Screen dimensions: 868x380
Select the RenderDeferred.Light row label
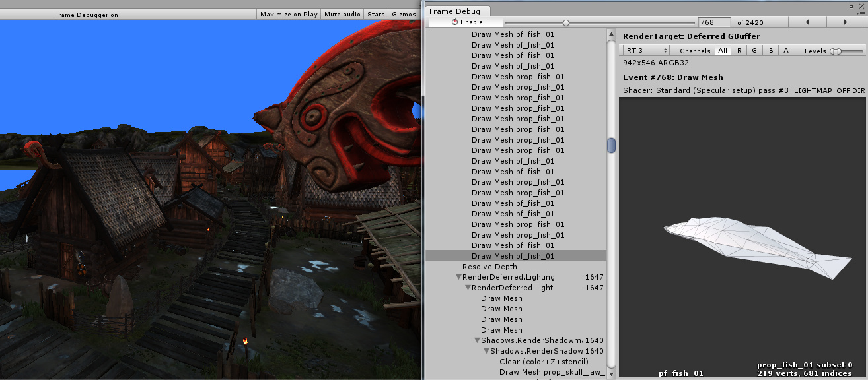[513, 288]
